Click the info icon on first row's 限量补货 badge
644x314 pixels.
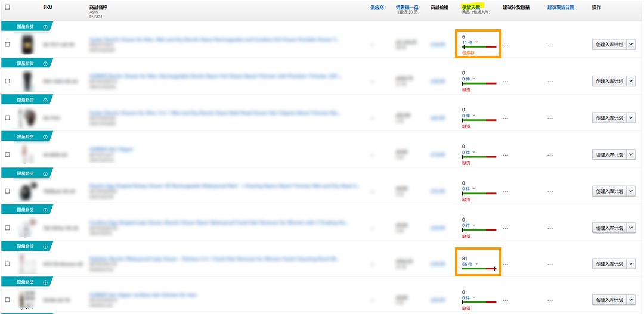45,27
